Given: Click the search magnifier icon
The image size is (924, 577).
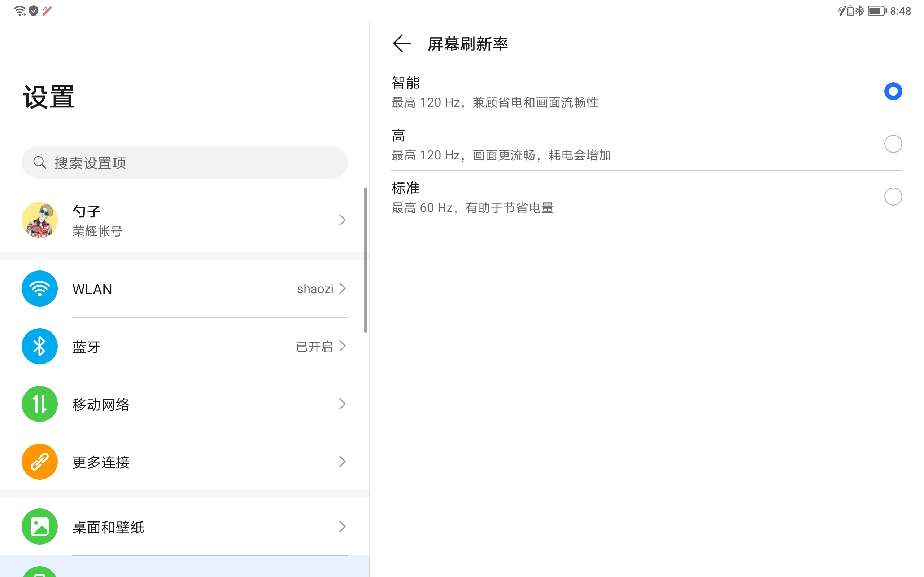Looking at the screenshot, I should (40, 162).
